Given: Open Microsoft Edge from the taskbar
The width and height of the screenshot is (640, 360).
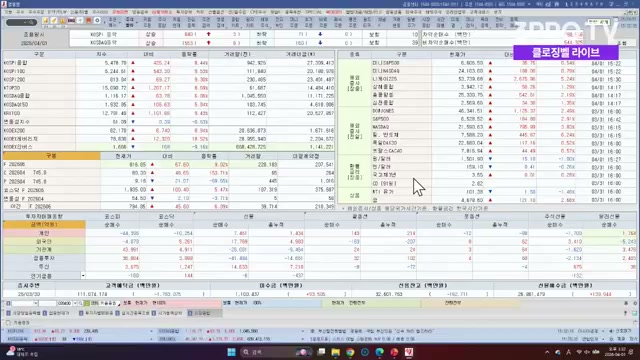Looking at the screenshot, I should (380, 352).
